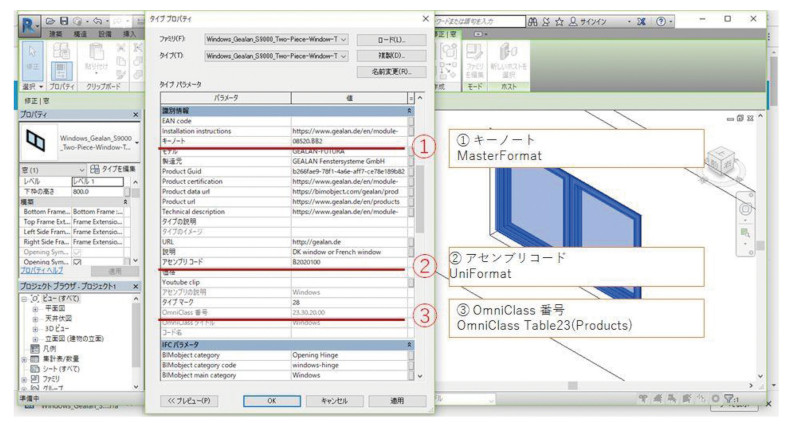Screen dimensions: 800x429
Task: Click the Type Properties icon in the ribbon
Action: [61, 50]
